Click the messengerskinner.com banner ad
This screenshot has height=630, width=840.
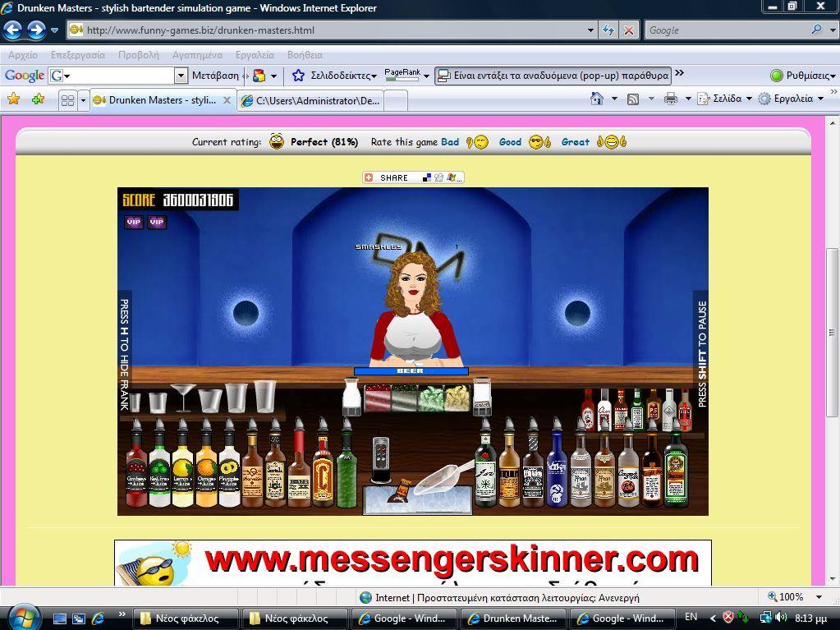click(x=412, y=563)
